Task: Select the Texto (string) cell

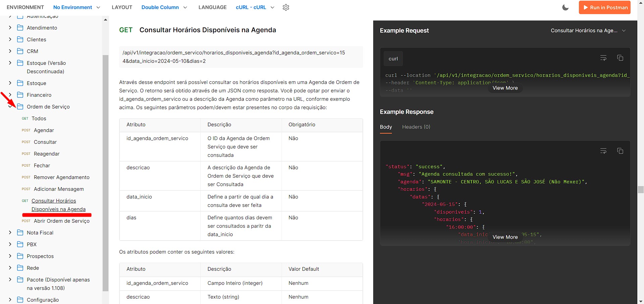Action: click(241, 297)
